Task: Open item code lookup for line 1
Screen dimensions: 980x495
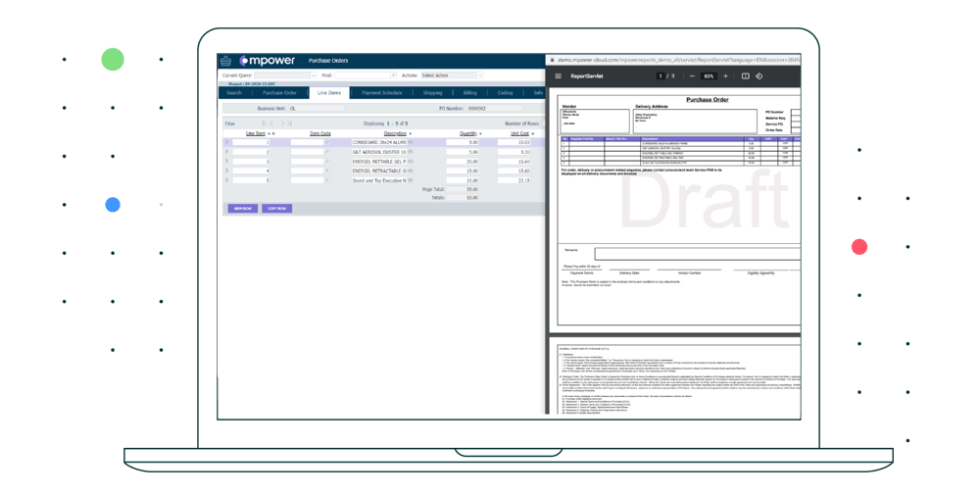Action: 327,142
